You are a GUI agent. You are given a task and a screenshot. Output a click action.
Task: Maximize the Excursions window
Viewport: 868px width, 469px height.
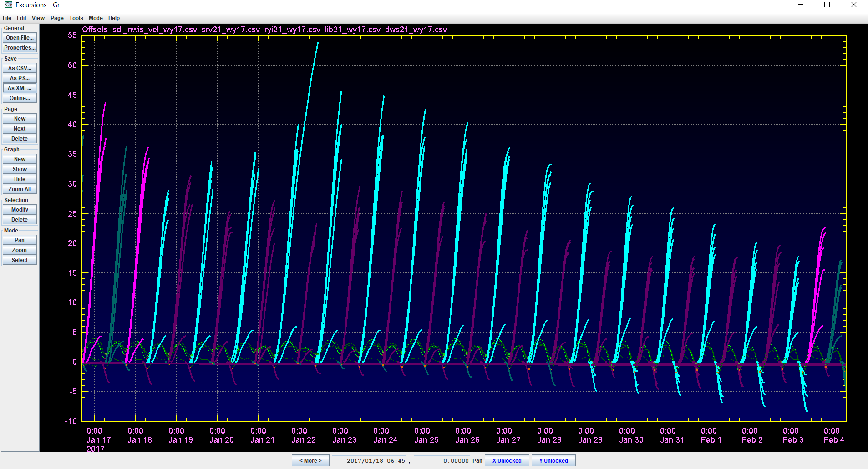pos(827,5)
